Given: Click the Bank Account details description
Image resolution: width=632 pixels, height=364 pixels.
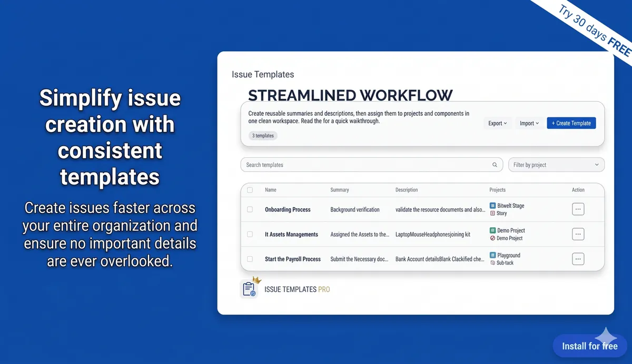Looking at the screenshot, I should (x=440, y=259).
